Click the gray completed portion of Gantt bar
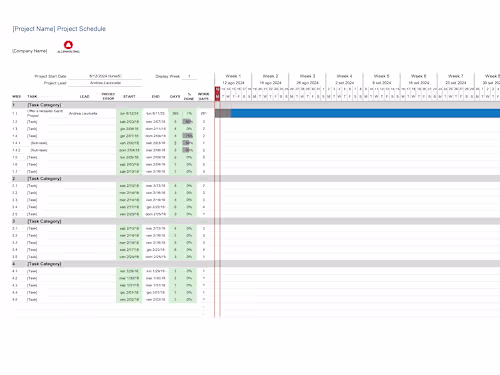 coord(223,113)
